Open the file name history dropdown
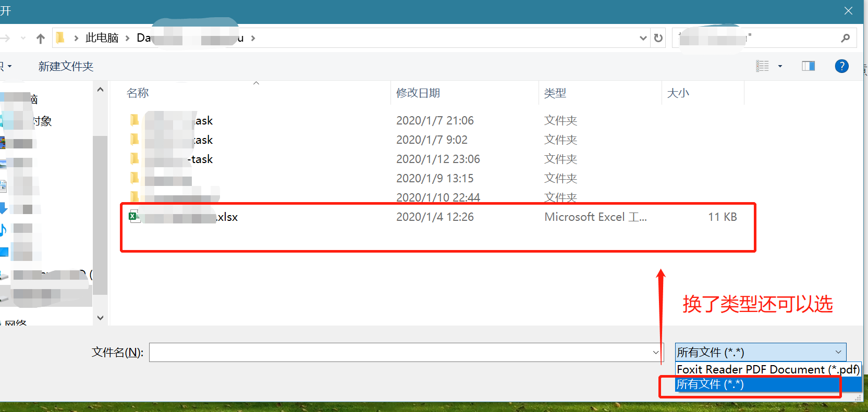 click(x=656, y=352)
